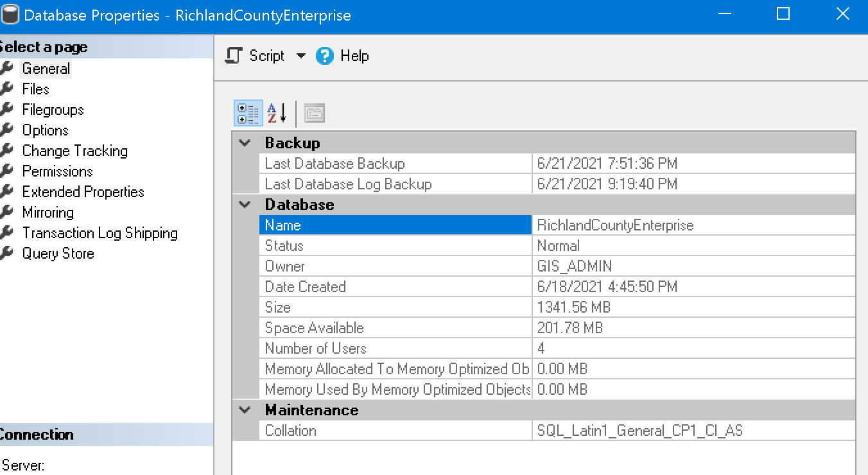This screenshot has width=868, height=475.
Task: Collapse the Backup section
Action: pyautogui.click(x=245, y=143)
